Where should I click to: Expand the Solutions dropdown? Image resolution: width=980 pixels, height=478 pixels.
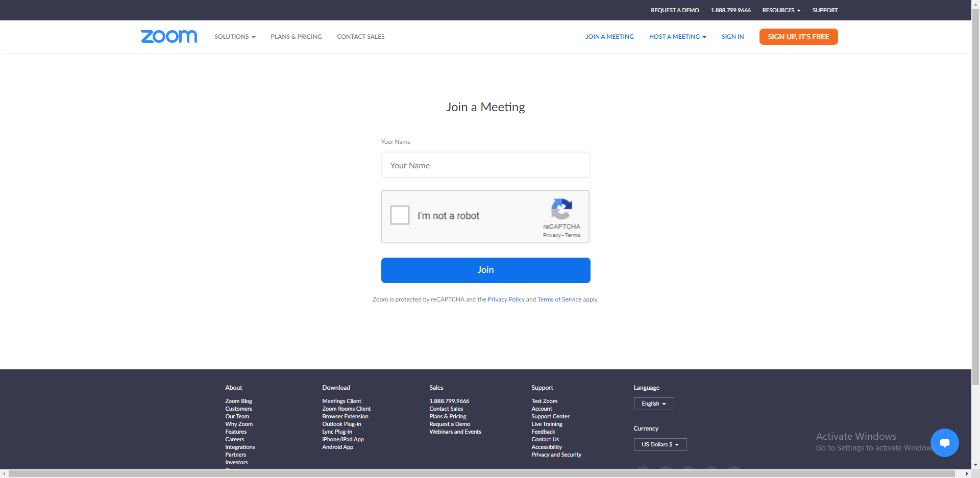click(235, 37)
